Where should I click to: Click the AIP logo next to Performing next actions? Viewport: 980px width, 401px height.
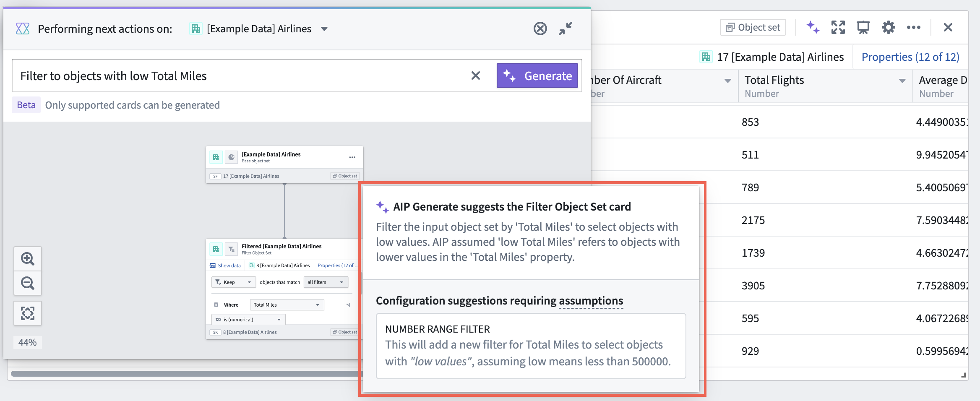[23, 29]
